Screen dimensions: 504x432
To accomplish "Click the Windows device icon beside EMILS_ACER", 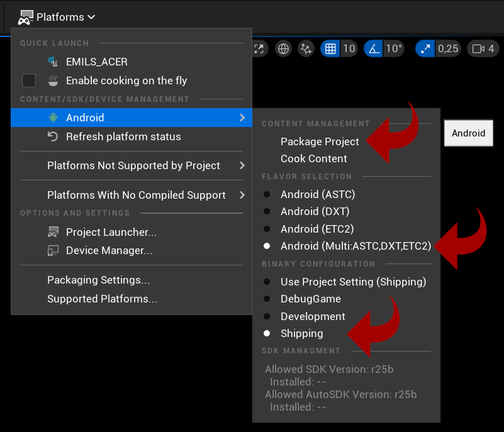I will click(x=53, y=62).
